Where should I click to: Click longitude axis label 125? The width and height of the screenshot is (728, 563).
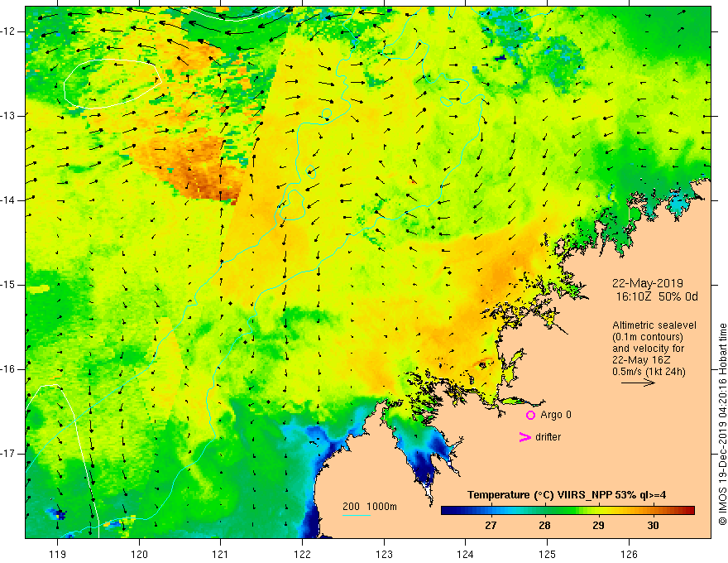pos(548,554)
